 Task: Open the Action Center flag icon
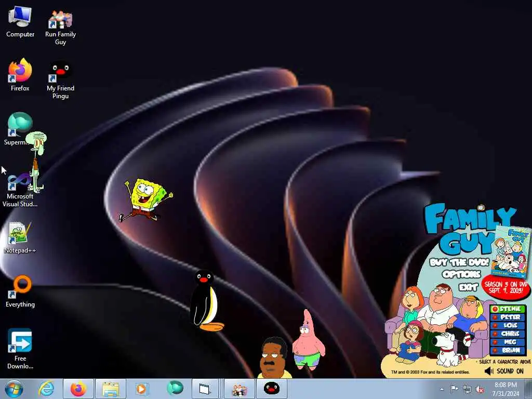454,389
